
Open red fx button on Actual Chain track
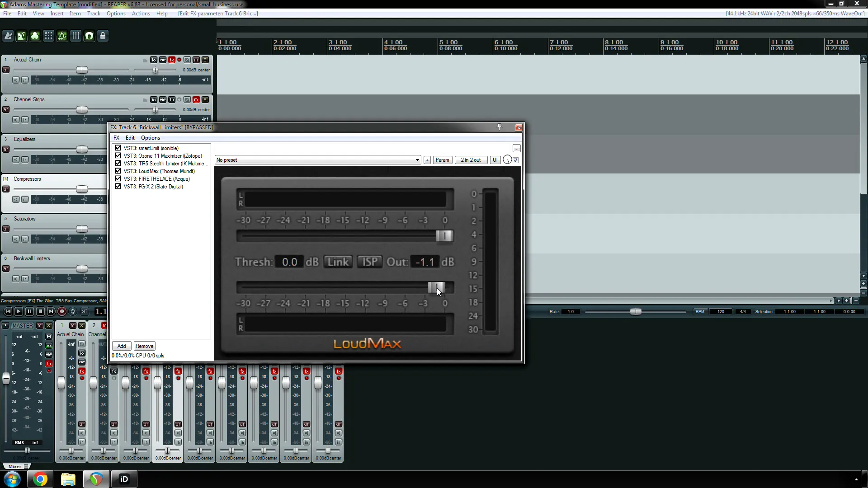pos(172,60)
